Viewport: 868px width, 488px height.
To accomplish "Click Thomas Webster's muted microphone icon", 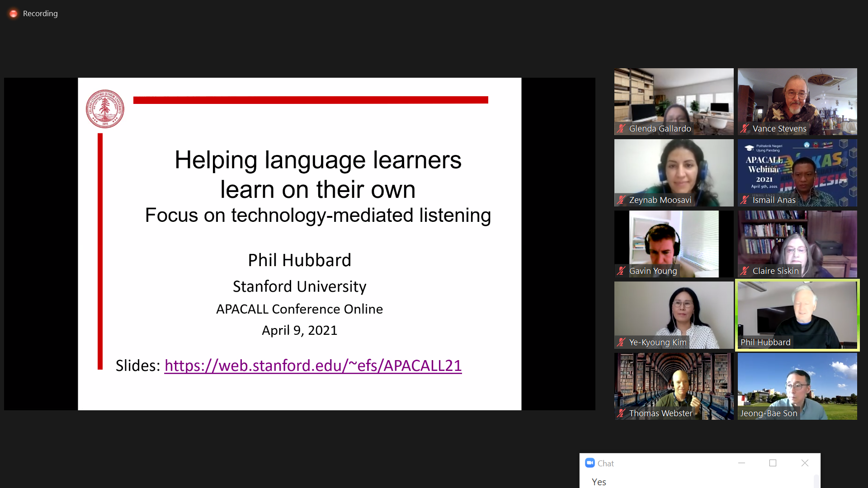I will coord(622,413).
